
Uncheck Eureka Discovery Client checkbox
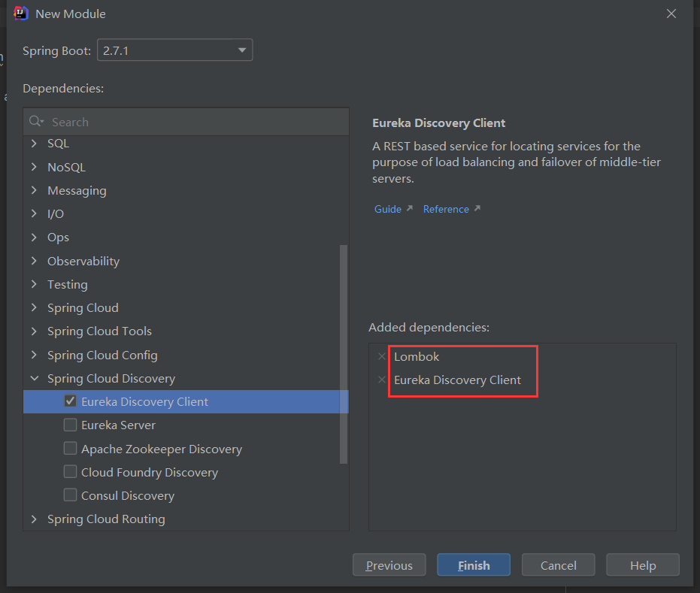click(70, 401)
